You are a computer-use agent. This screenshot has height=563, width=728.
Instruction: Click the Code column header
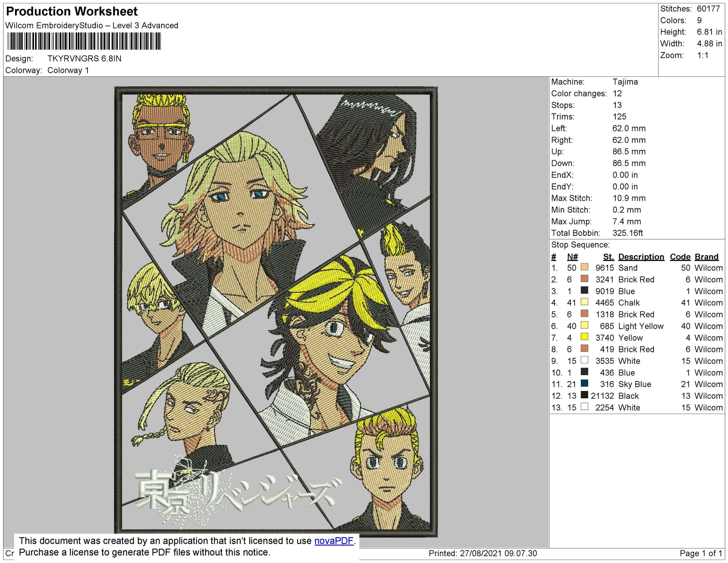tap(680, 257)
